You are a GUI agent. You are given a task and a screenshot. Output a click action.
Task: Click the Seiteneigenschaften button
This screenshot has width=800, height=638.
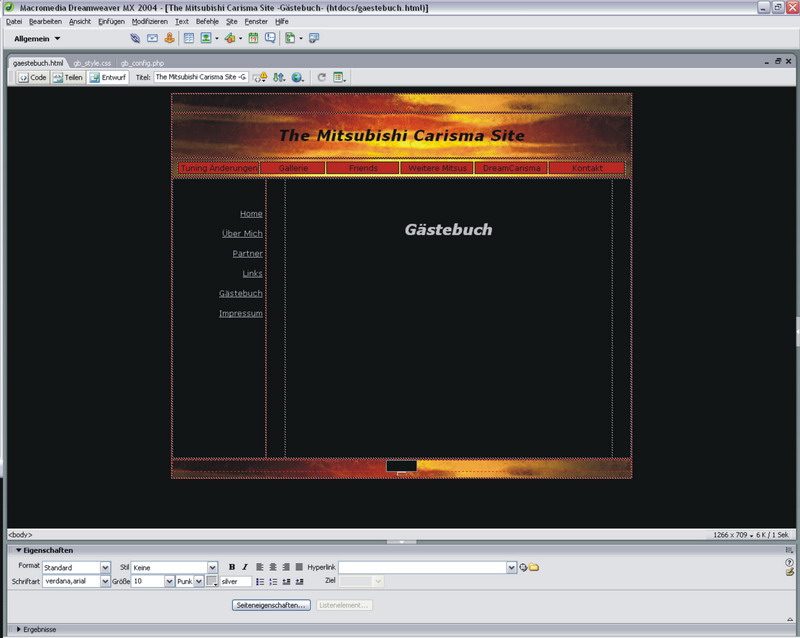pos(271,605)
